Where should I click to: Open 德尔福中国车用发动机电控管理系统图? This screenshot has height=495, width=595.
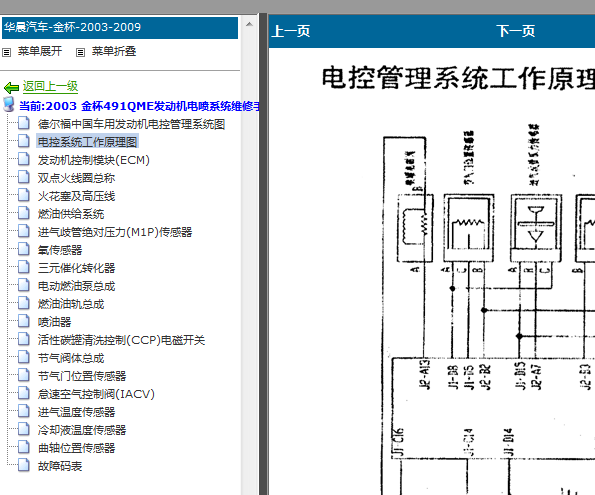[x=131, y=124]
